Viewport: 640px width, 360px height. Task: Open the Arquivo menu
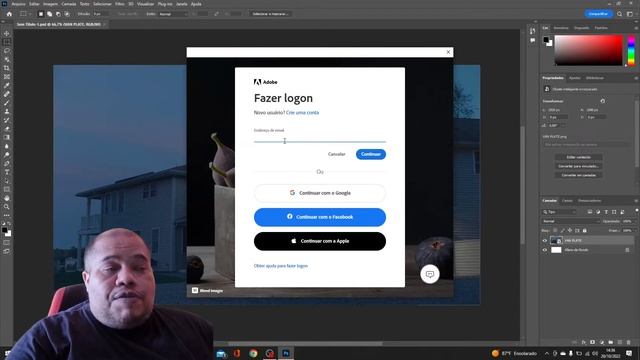(18, 4)
